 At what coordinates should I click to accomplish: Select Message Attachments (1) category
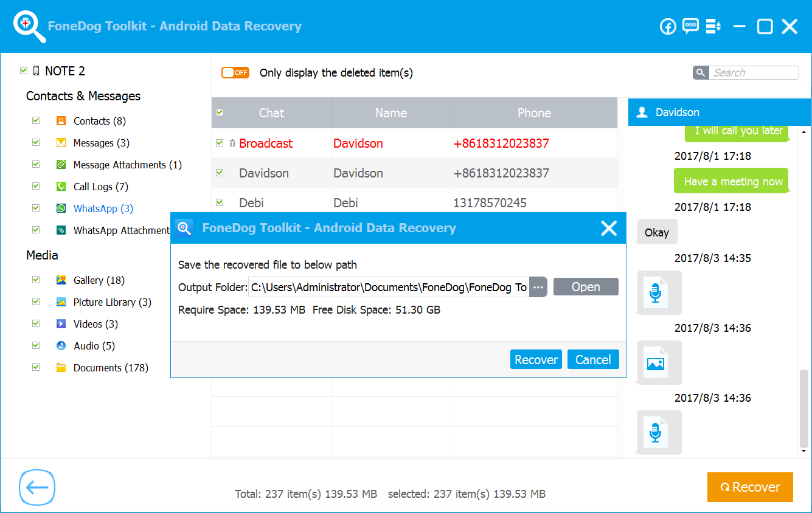128,165
